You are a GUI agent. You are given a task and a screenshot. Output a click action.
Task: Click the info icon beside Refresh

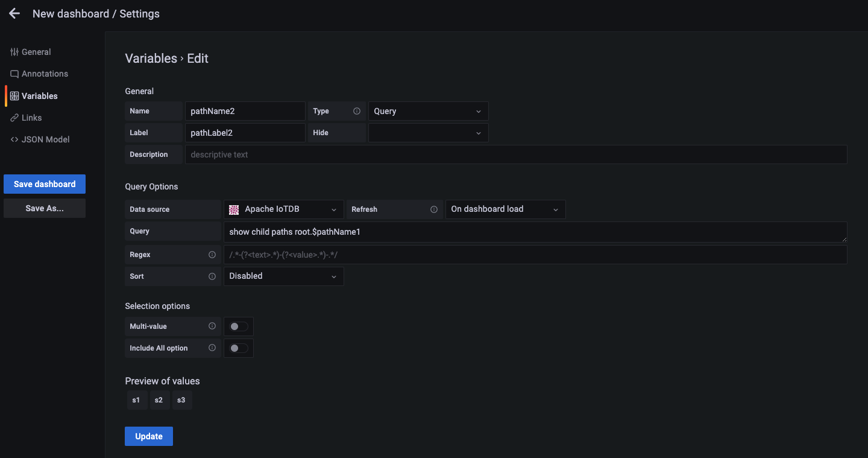coord(433,209)
